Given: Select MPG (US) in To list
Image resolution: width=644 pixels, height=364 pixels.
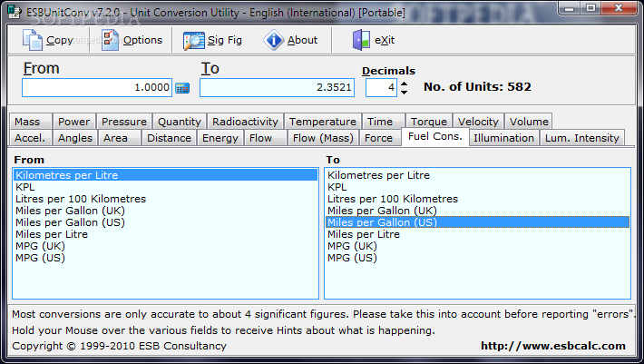Looking at the screenshot, I should (x=477, y=258).
